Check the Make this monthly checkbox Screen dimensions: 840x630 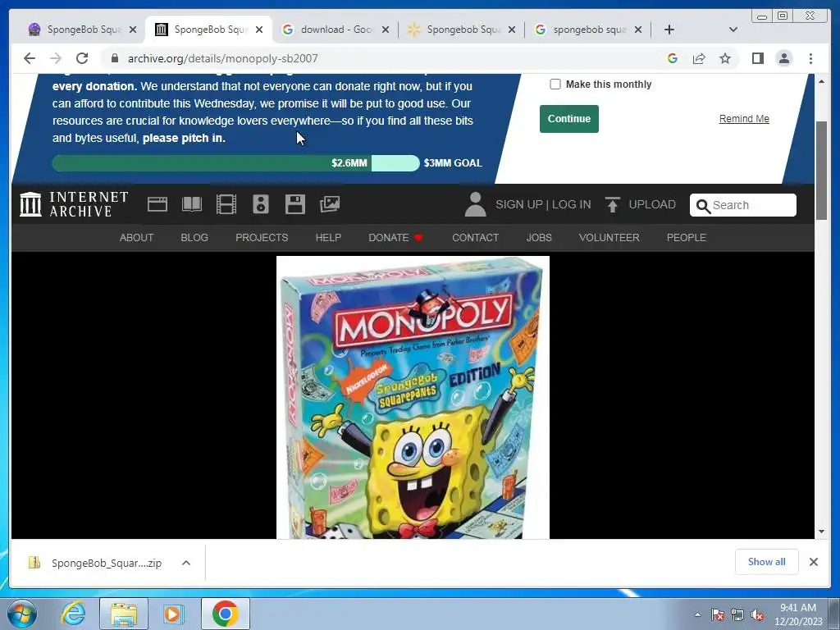[555, 84]
